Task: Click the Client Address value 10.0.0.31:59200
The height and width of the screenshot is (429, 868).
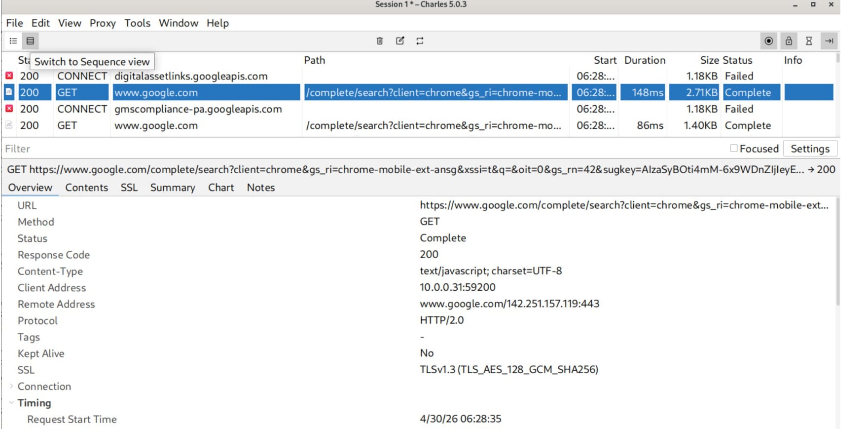Action: click(458, 287)
